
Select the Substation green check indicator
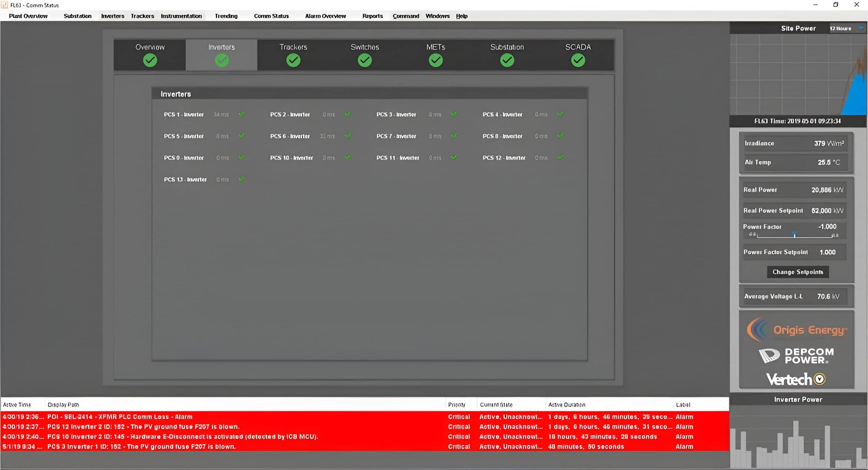click(x=507, y=60)
